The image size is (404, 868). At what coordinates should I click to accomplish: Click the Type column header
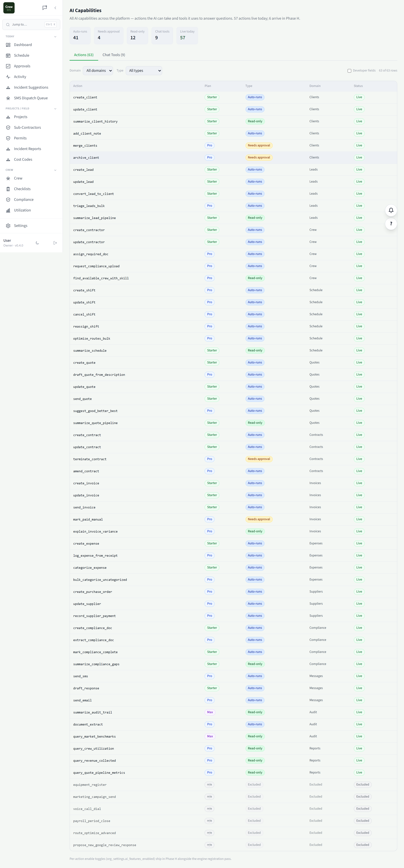(249, 86)
